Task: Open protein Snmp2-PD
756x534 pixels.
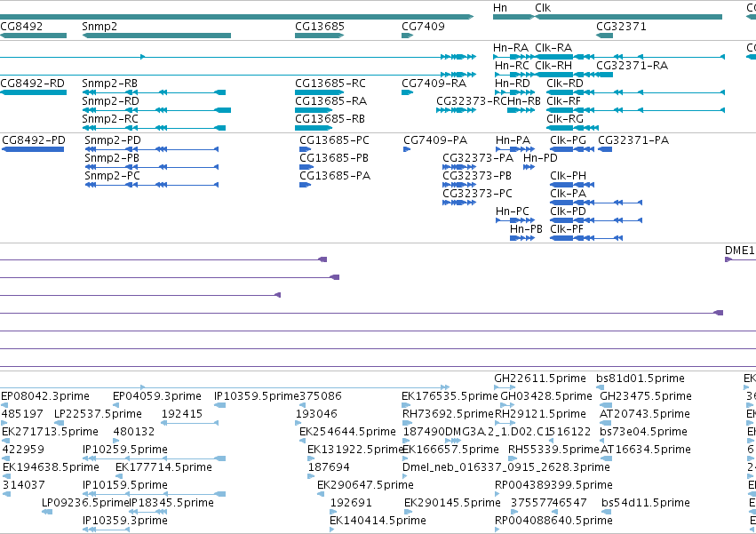Action: click(113, 140)
